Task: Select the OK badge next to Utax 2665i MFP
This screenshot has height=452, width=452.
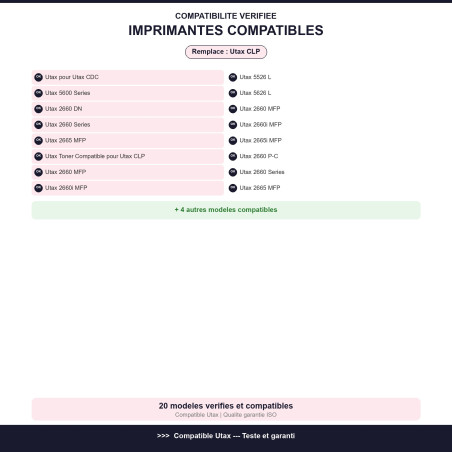Action: pyautogui.click(x=233, y=141)
